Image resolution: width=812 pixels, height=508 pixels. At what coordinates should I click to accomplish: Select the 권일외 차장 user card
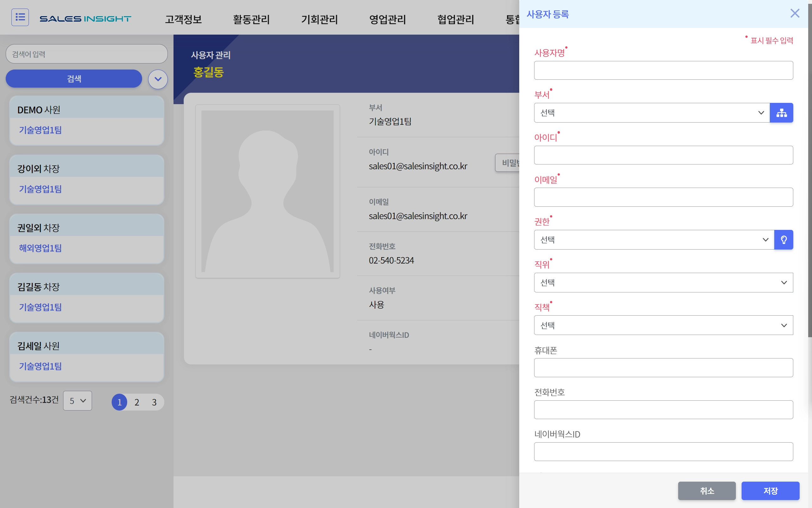[x=87, y=239]
